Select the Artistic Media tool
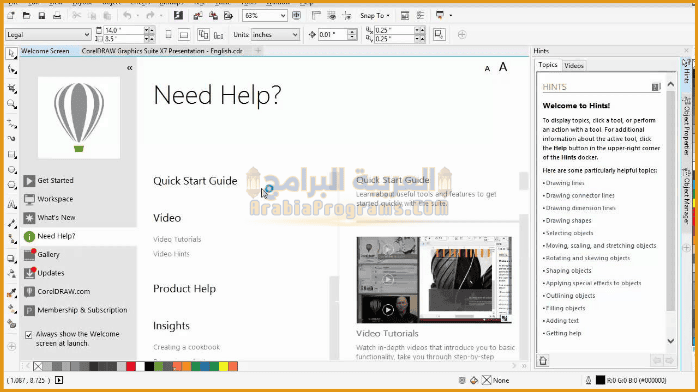Screen dimensions: 698x392 click(x=12, y=138)
